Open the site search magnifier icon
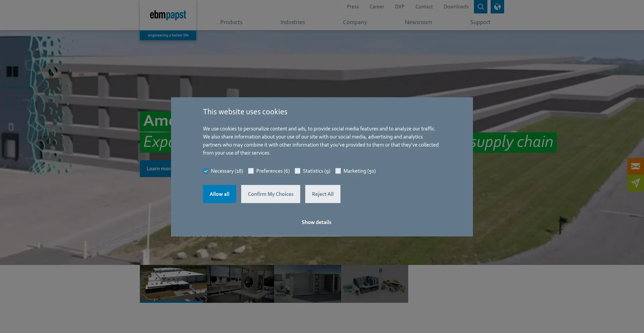 [480, 7]
